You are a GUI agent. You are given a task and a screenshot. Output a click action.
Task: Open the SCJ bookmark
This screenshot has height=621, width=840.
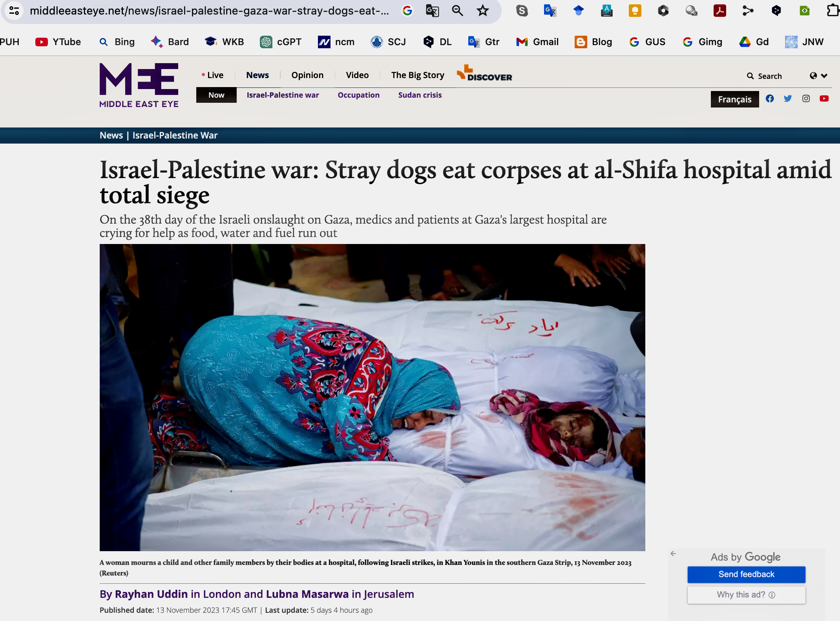[x=388, y=42]
